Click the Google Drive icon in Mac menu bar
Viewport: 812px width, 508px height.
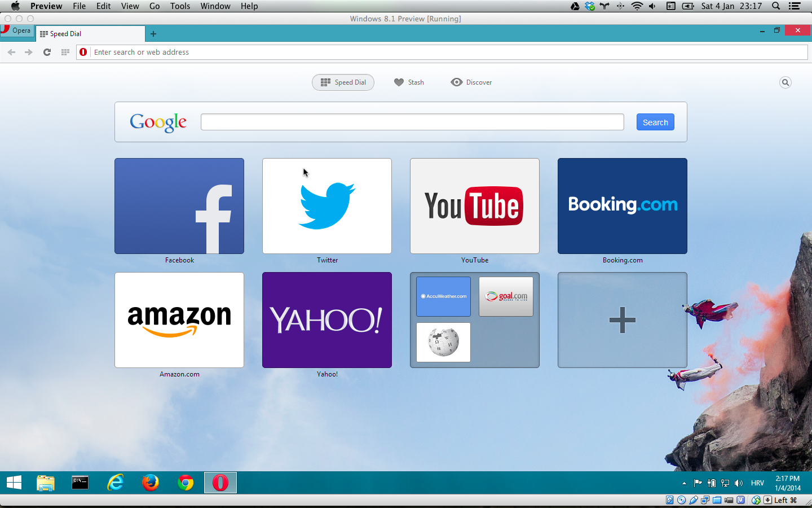click(x=575, y=6)
